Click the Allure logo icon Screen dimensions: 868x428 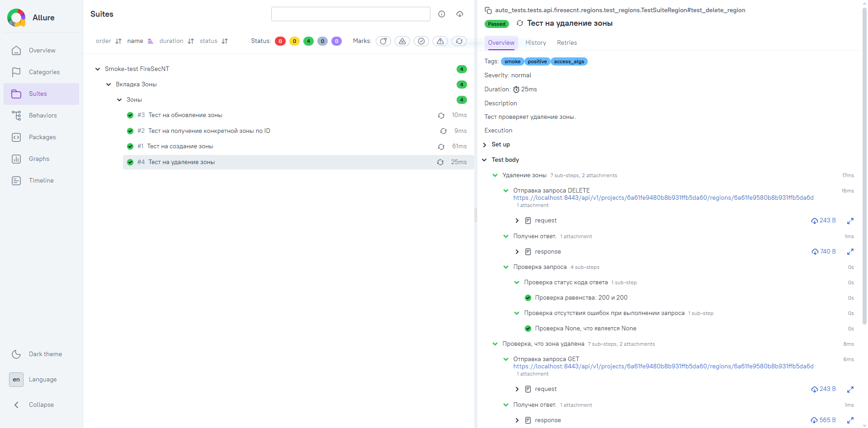[x=16, y=18]
